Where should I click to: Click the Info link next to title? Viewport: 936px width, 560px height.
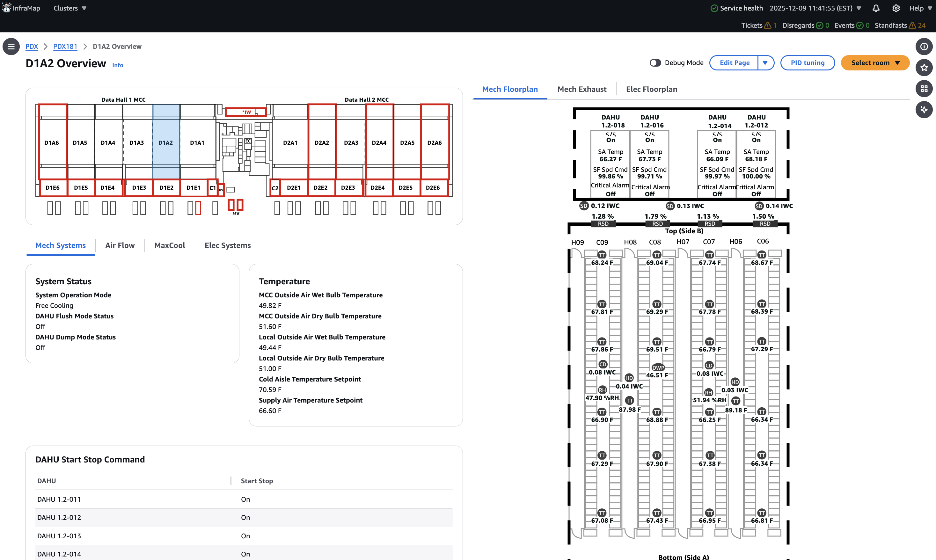coord(118,65)
